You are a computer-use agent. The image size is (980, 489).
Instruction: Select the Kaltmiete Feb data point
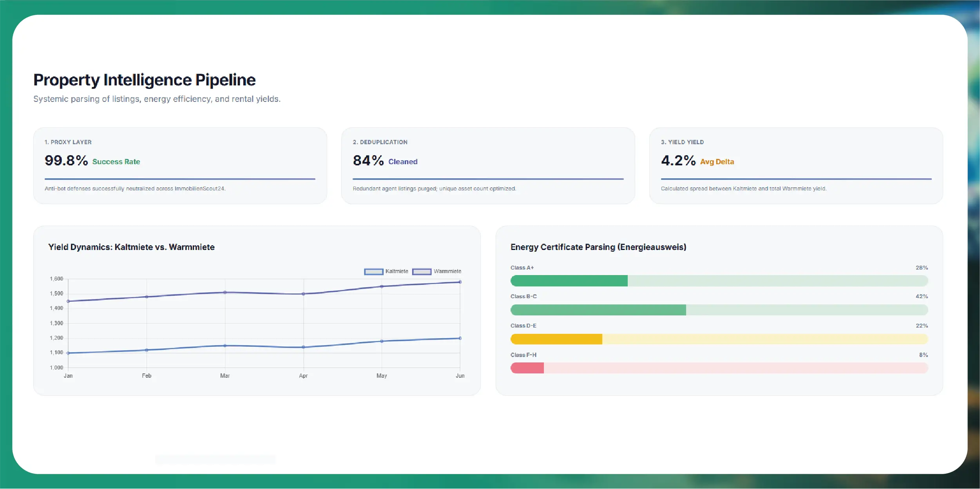tap(147, 350)
